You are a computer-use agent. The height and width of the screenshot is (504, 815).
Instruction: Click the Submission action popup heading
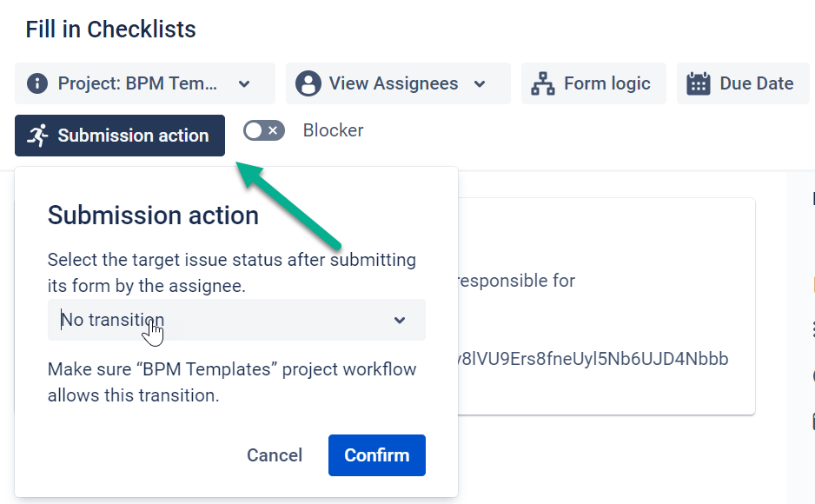(153, 215)
